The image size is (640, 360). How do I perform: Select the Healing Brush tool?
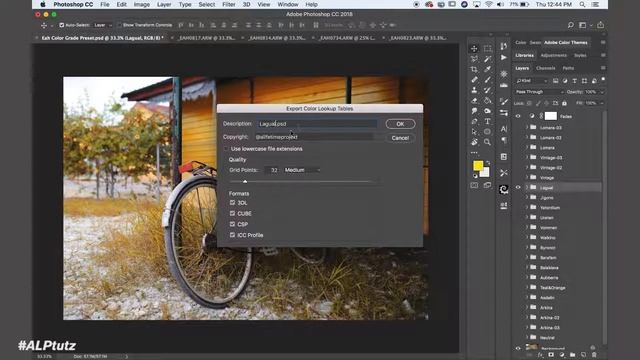tap(474, 80)
